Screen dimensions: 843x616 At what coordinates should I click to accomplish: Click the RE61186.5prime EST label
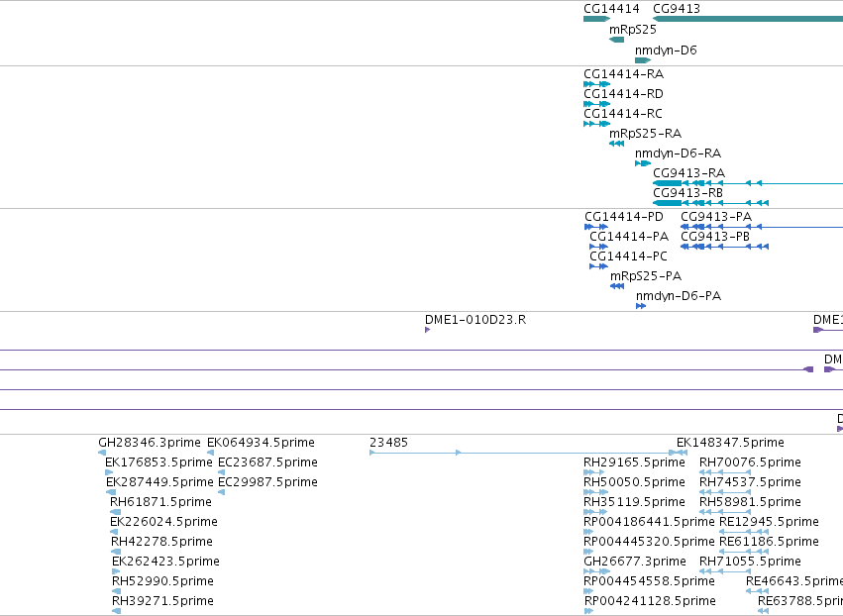[769, 542]
